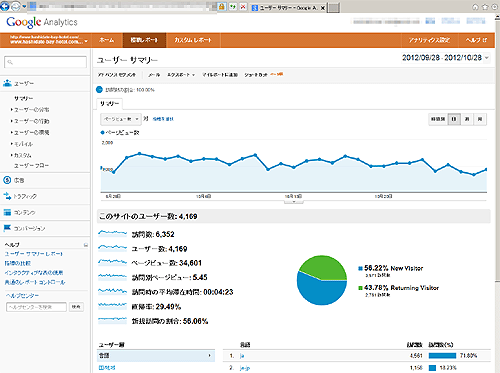Switch graph to daily (日) view

point(454,119)
